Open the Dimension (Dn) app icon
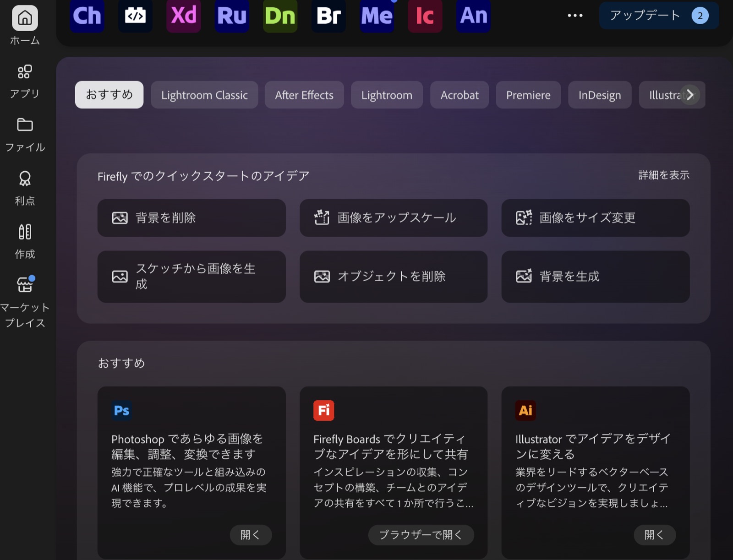This screenshot has height=560, width=733. [x=280, y=16]
